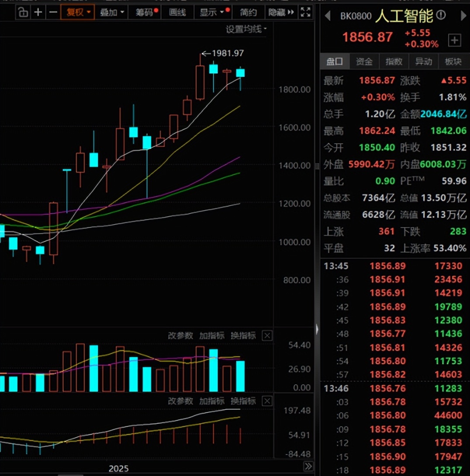Image resolution: width=470 pixels, height=476 pixels.
Task: Click the info icon beside 人工智能
Action: click(441, 17)
